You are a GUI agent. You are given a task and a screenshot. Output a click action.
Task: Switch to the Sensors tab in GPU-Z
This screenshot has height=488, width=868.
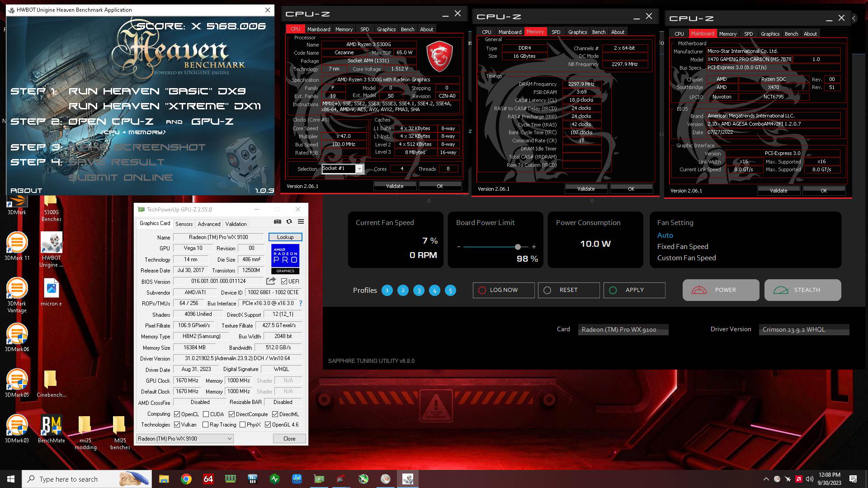[184, 224]
